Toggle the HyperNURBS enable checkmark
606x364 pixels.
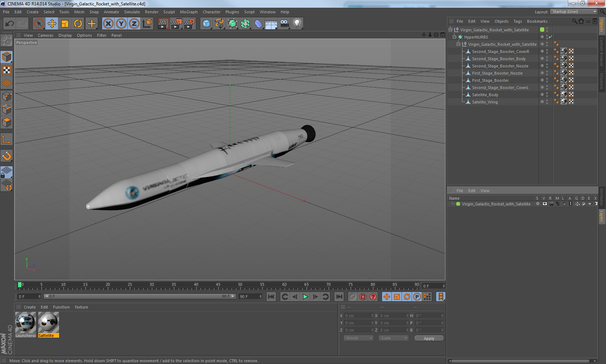(x=550, y=37)
